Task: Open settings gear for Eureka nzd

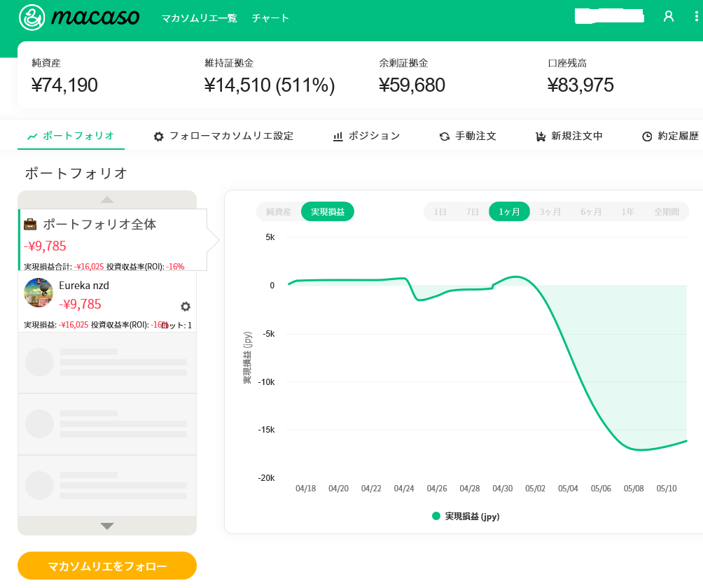Action: (186, 306)
